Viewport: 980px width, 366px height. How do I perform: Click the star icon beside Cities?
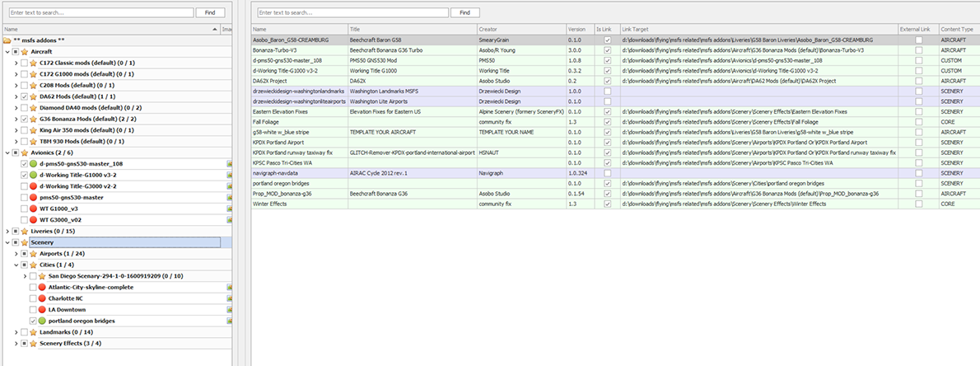coord(33,265)
